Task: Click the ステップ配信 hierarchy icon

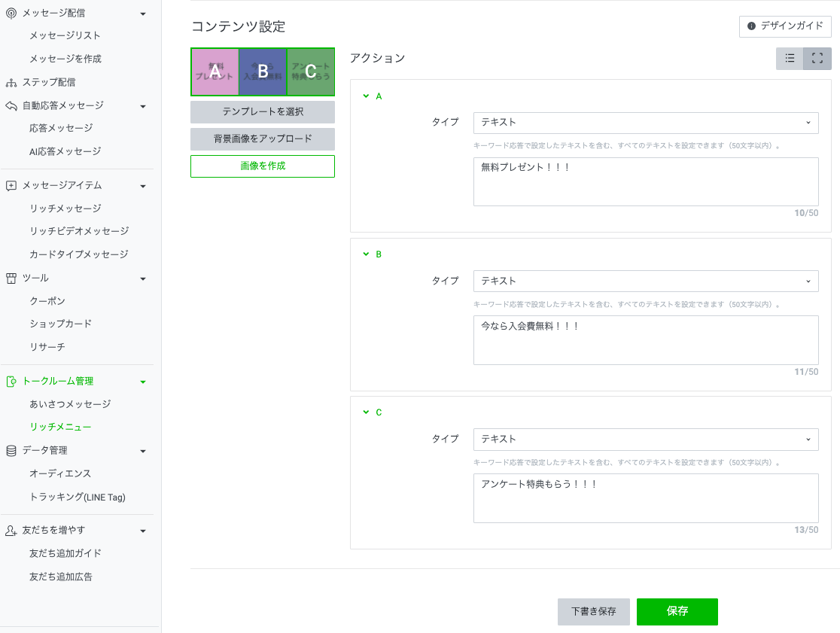Action: tap(11, 83)
